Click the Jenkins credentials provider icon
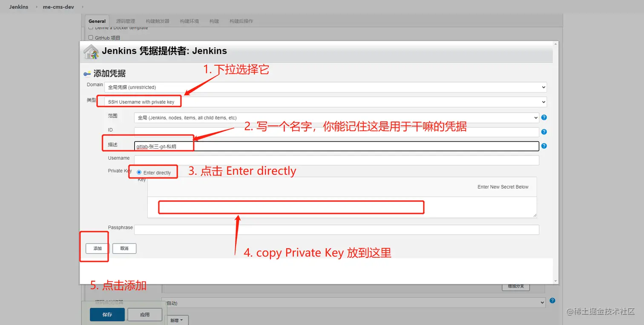The image size is (644, 325). (x=91, y=52)
